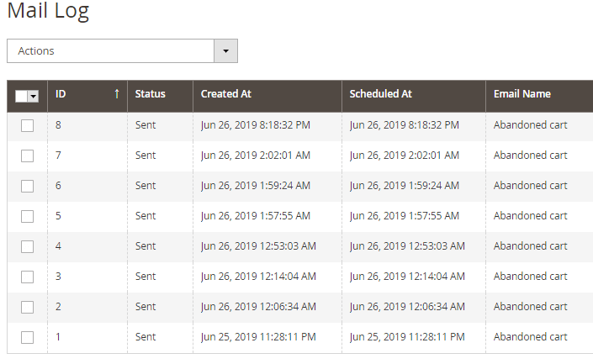Sort by the Status column header
The image size is (593, 364).
(151, 94)
